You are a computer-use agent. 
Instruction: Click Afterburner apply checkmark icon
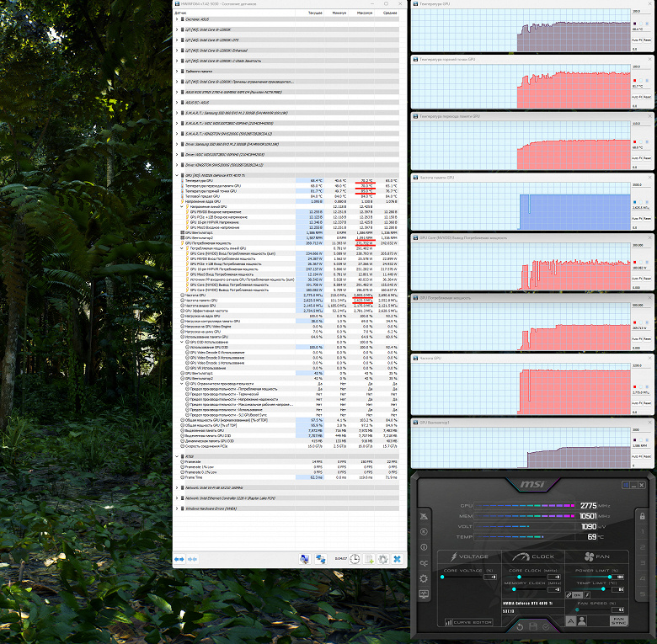546,627
